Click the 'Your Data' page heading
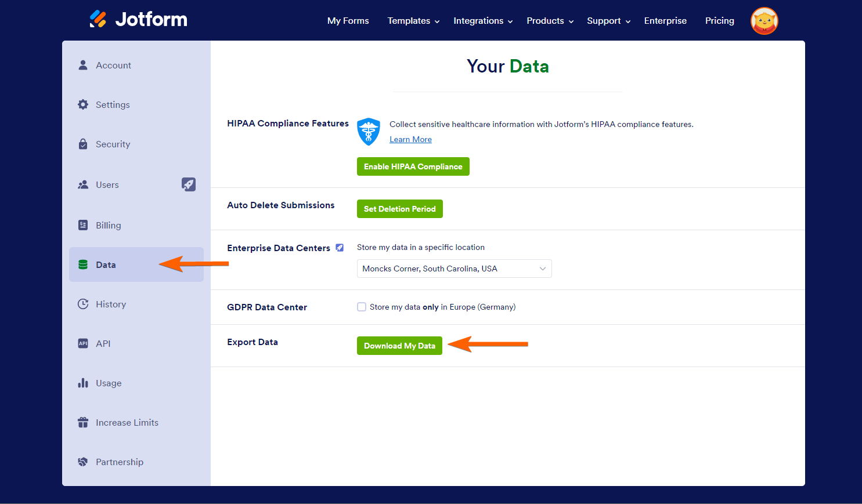The height and width of the screenshot is (504, 862). tap(508, 66)
